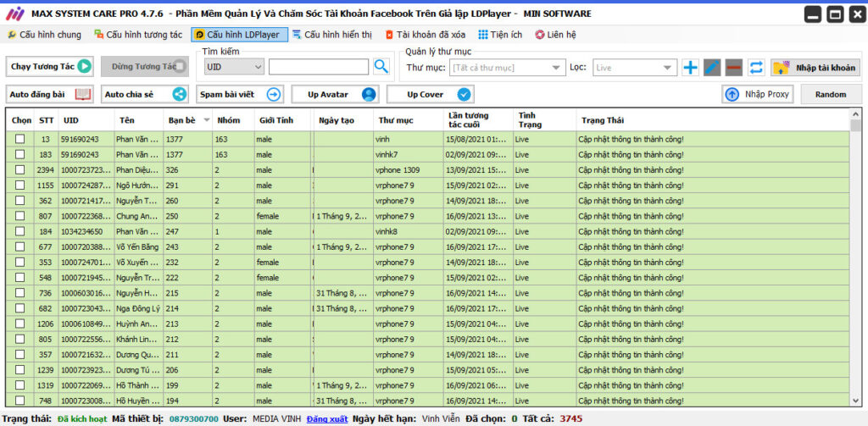Open Tài khoản đã xóa menu
868x426 pixels.
pos(426,35)
